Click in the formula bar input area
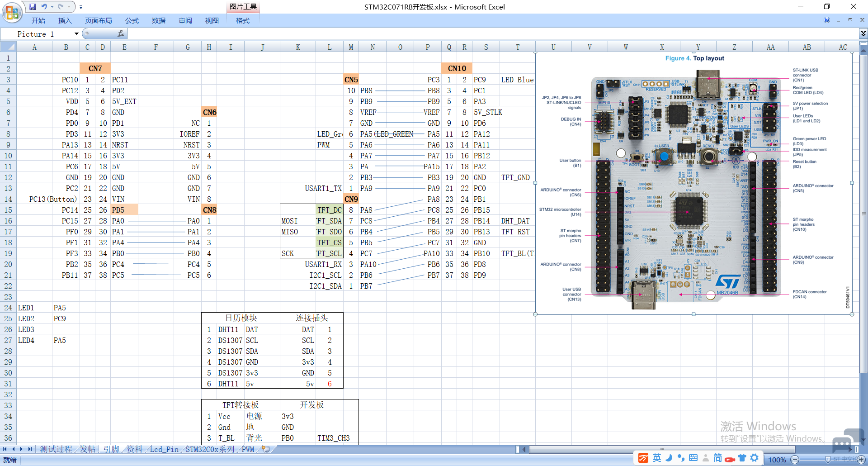Viewport: 868px width, 466px height. (x=493, y=34)
